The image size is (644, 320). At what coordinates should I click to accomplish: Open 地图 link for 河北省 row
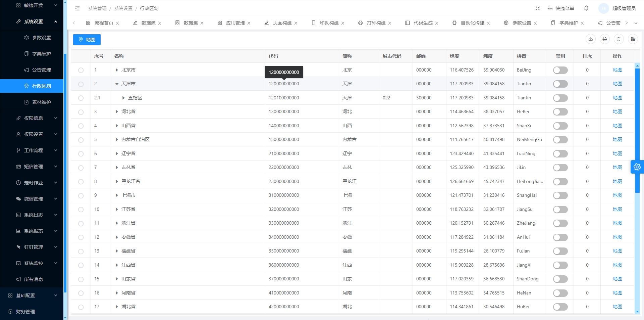pos(617,111)
